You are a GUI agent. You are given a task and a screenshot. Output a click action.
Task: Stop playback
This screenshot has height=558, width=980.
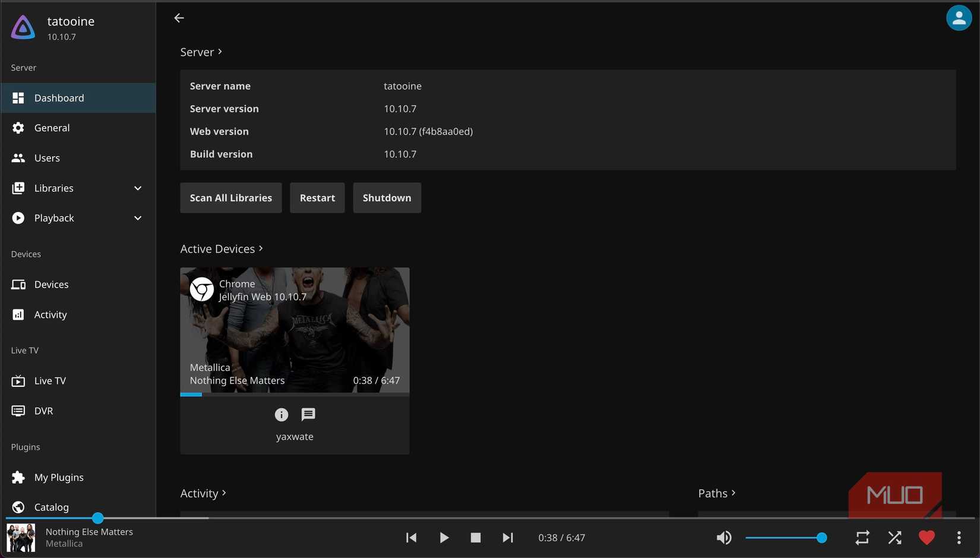click(x=476, y=538)
